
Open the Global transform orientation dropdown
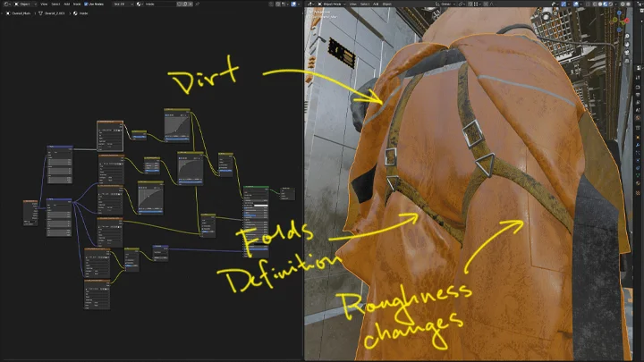[445, 4]
